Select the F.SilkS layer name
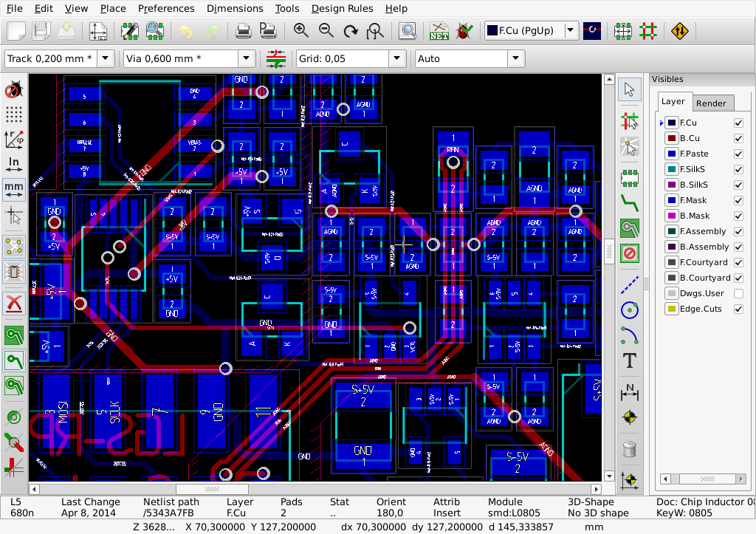756x534 pixels. (693, 169)
